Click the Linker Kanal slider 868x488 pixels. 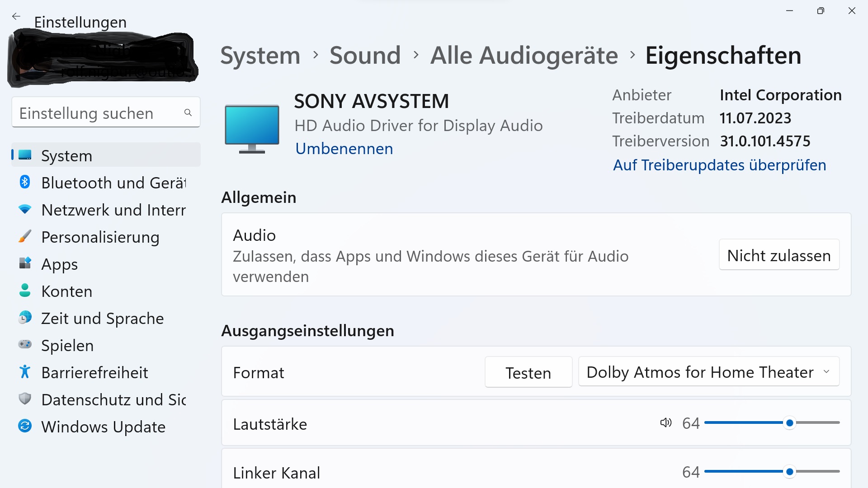click(x=772, y=472)
